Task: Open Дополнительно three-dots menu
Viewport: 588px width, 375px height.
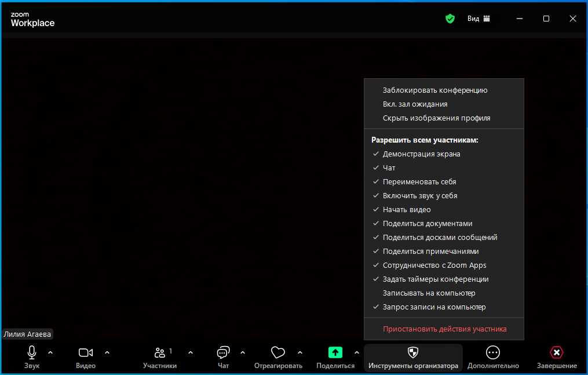Action: pos(493,353)
